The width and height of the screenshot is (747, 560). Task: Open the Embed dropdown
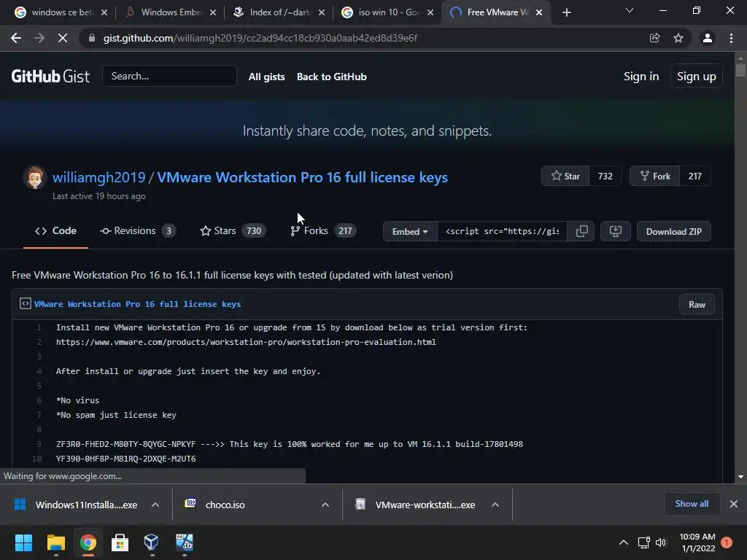410,231
